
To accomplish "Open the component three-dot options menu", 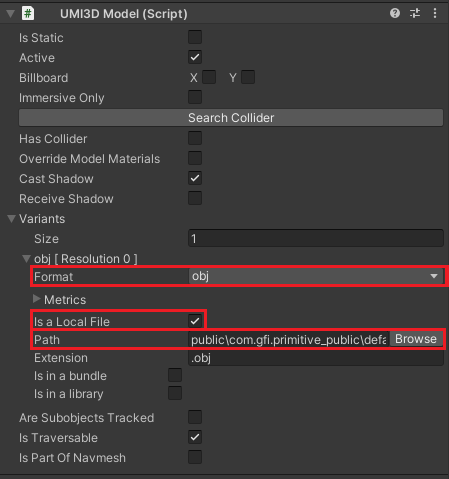I will tap(435, 13).
